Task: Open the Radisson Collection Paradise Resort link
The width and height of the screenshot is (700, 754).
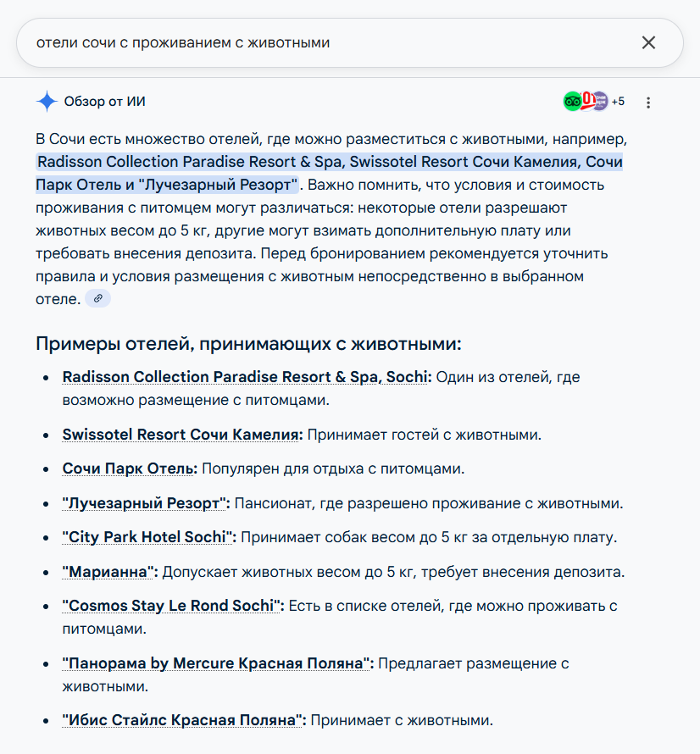Action: pyautogui.click(x=244, y=375)
